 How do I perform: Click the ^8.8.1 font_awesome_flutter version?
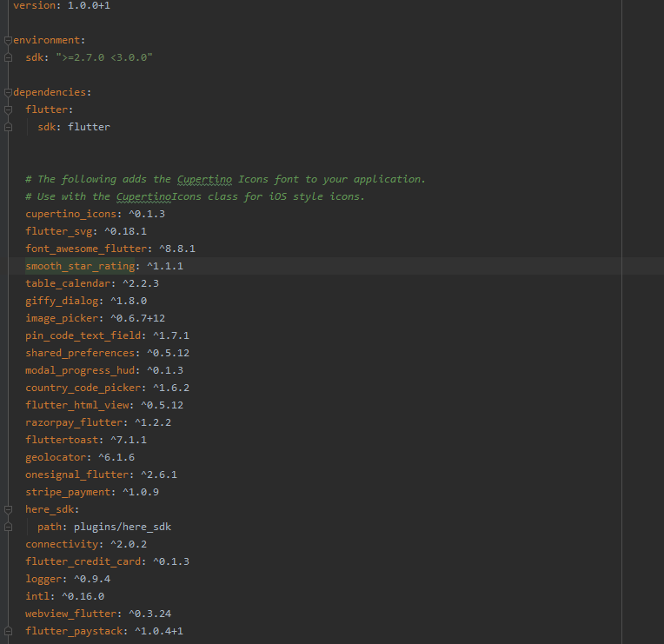point(177,249)
